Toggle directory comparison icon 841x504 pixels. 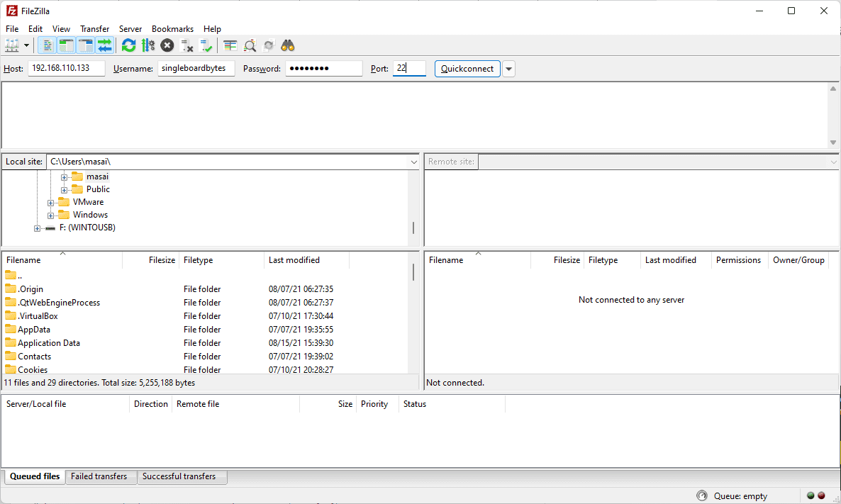click(x=250, y=45)
